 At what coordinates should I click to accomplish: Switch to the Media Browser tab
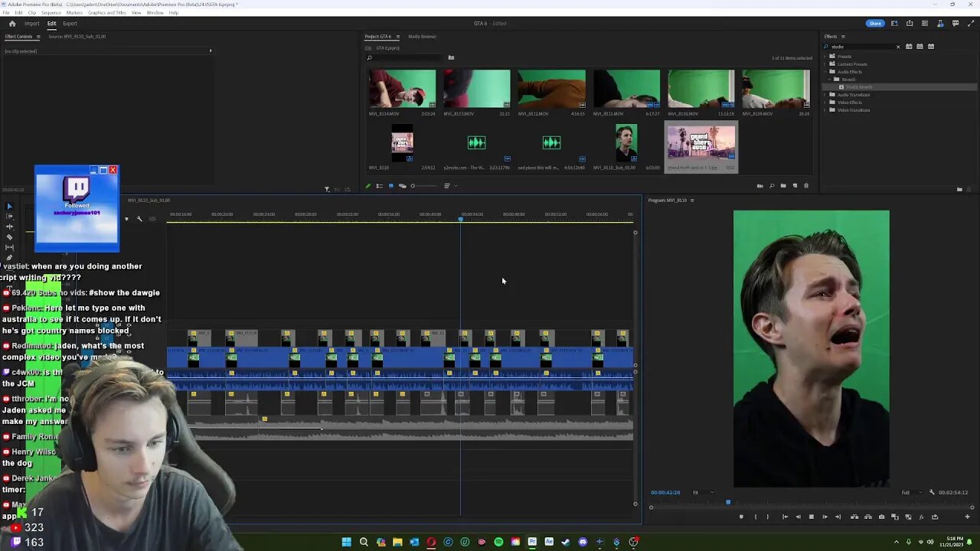[422, 37]
